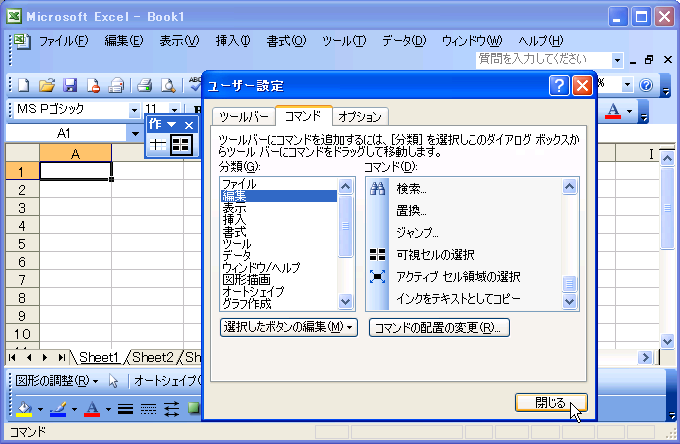Open the font name dropdown MS Pゴシック
Image resolution: width=680 pixels, height=444 pixels.
pos(134,110)
